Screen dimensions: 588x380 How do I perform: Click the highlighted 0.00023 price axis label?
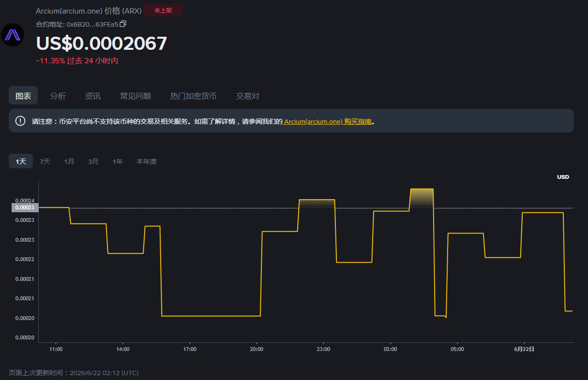tap(25, 208)
